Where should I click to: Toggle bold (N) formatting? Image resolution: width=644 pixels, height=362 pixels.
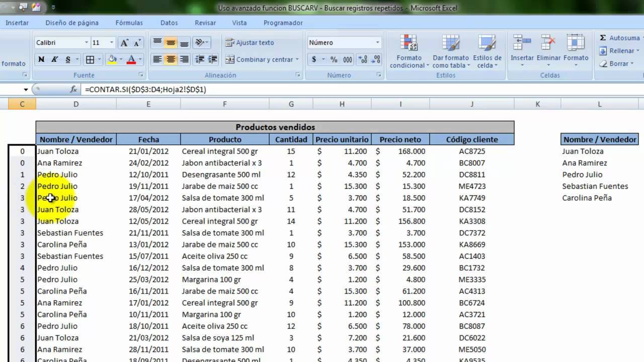pos(41,59)
